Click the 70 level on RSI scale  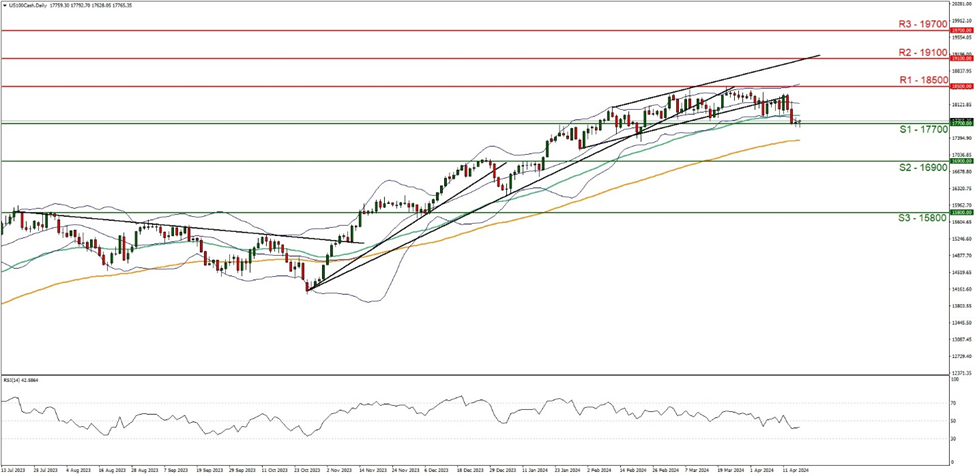pos(954,402)
